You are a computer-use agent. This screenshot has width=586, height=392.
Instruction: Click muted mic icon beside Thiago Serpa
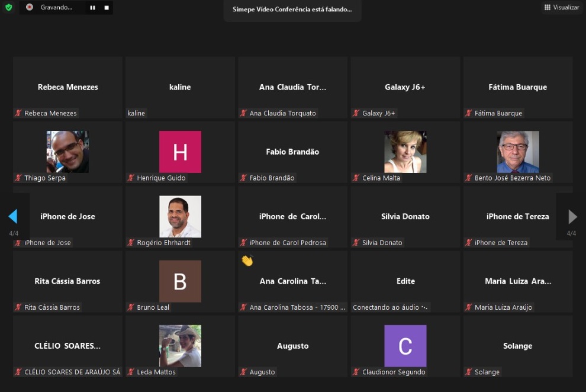tap(18, 178)
